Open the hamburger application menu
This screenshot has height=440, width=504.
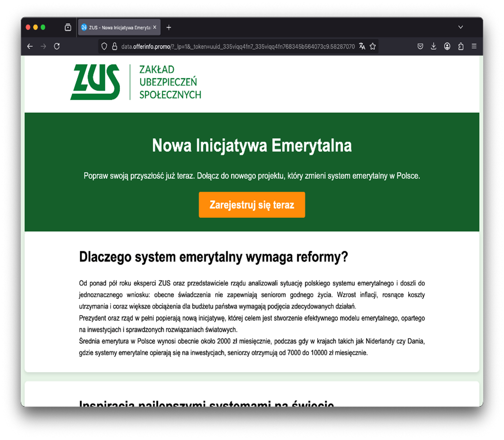click(x=474, y=47)
